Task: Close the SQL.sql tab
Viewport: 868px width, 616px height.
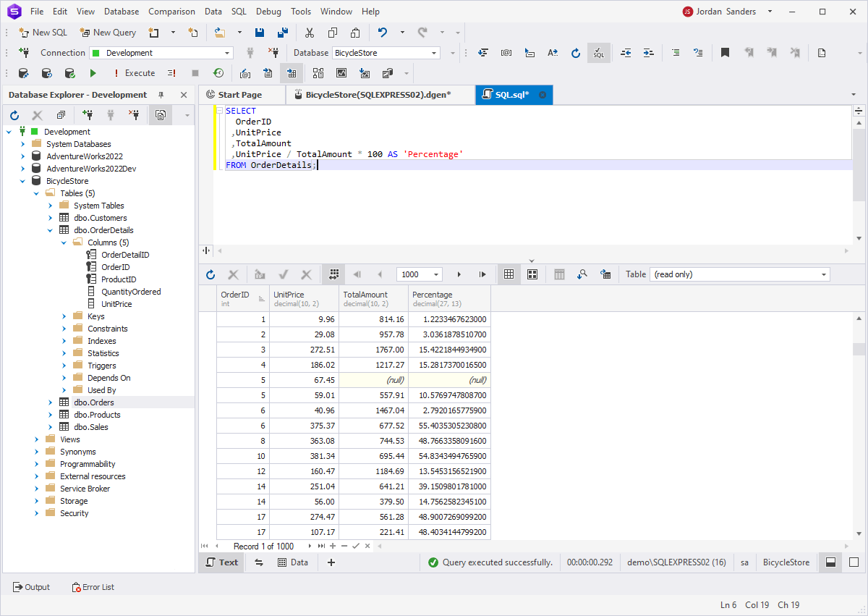Action: click(x=542, y=95)
